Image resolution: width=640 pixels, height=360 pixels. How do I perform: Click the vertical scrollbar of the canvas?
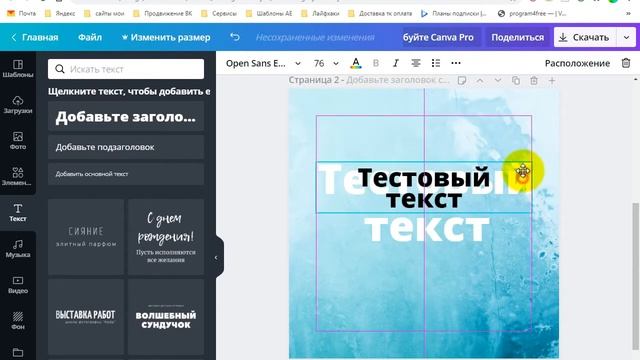635,276
